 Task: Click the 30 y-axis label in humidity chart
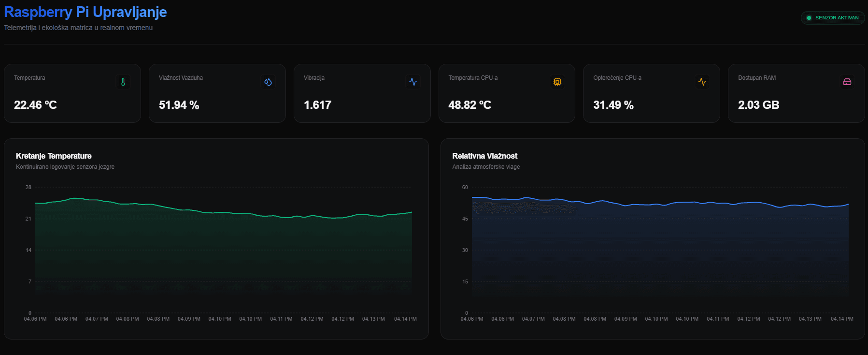(465, 250)
